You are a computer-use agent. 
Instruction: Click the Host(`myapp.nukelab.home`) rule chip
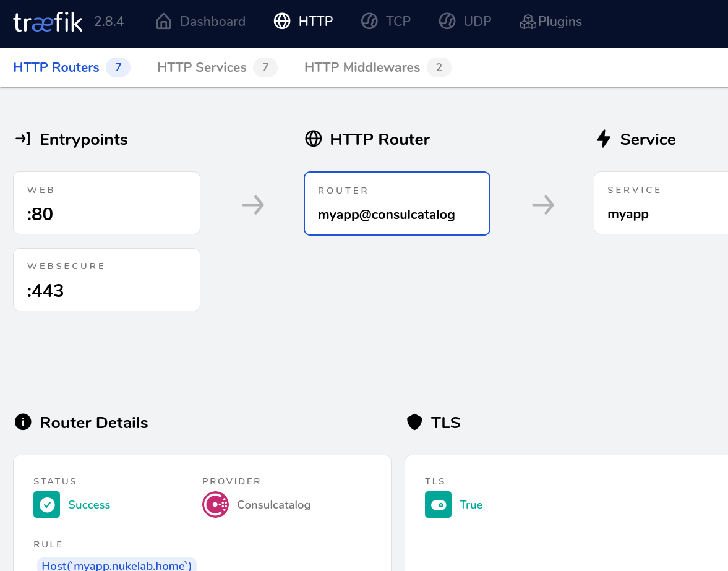click(x=116, y=564)
